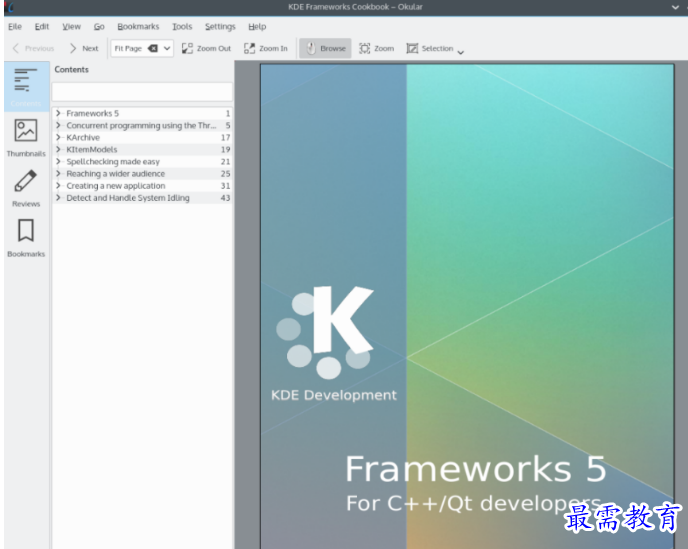Image resolution: width=688 pixels, height=549 pixels.
Task: Expand the Reaching a wider audience entry
Action: pyautogui.click(x=58, y=173)
